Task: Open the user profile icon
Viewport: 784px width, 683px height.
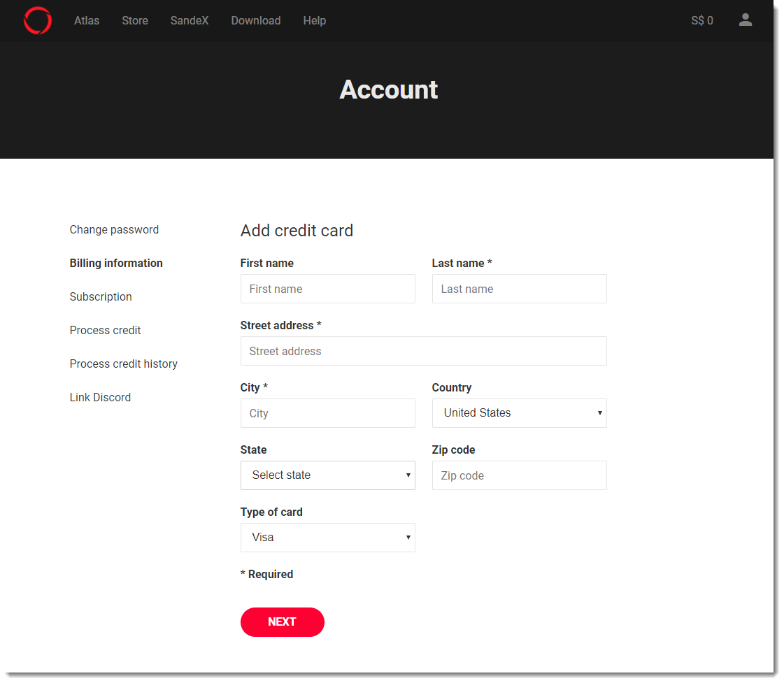Action: 745,20
